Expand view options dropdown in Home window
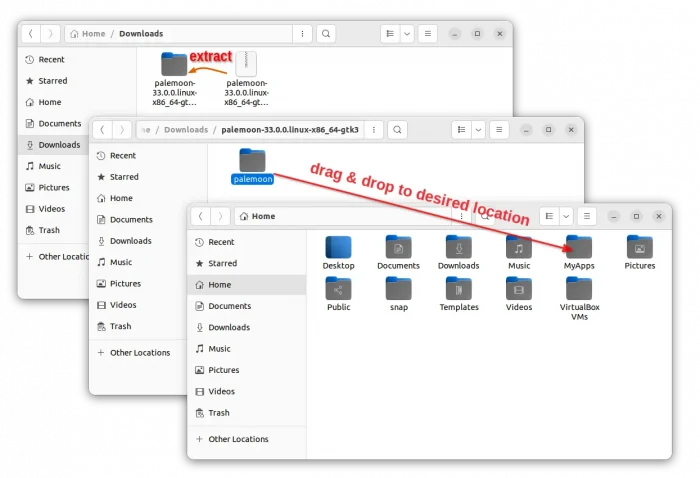Screen dimensions: 700x478 (x=566, y=216)
